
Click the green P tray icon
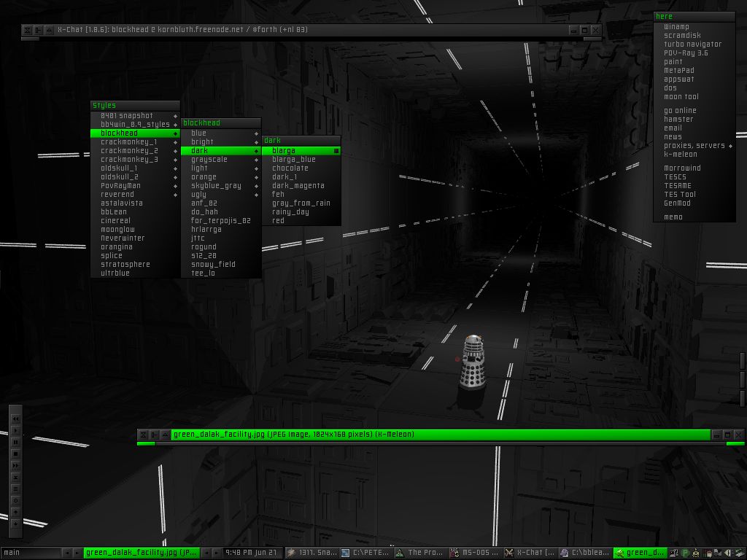(x=686, y=553)
